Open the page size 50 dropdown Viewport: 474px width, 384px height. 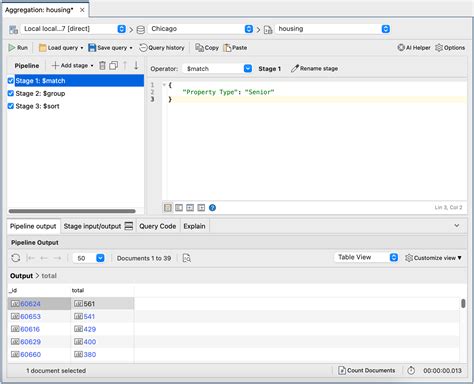pos(89,258)
